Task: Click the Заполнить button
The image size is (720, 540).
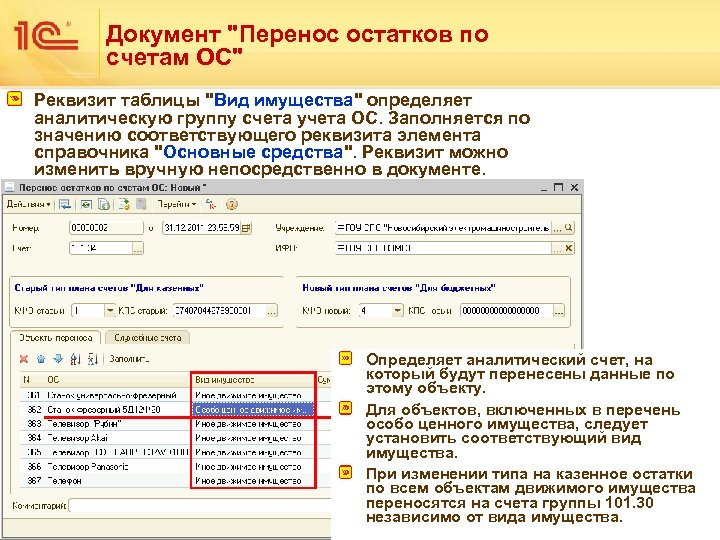Action: pos(129,359)
